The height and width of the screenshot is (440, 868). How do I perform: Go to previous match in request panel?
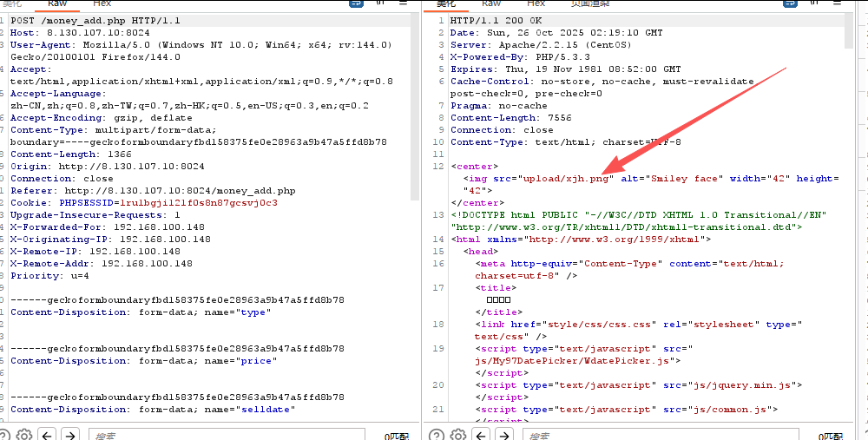point(47,435)
